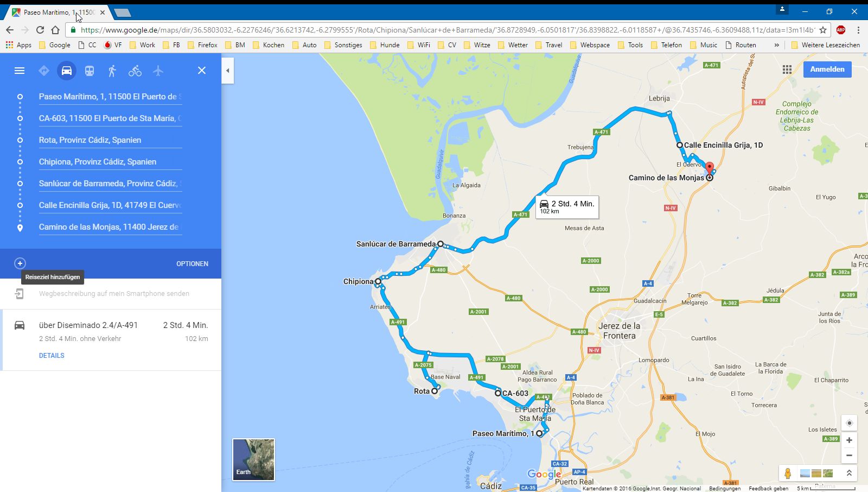Open the Google bookmarks folder
Screen dimensions: 868x492
tap(54, 45)
